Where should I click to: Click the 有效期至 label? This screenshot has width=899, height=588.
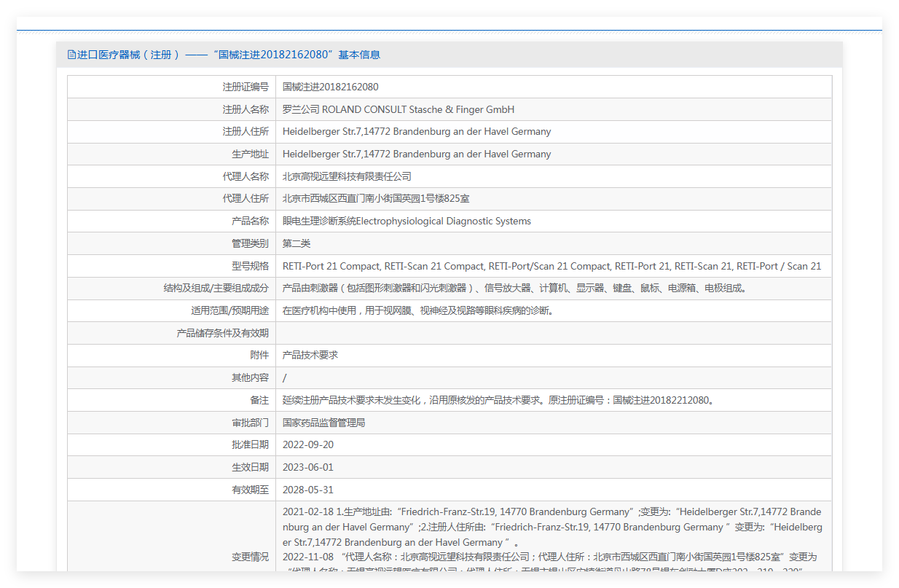250,490
